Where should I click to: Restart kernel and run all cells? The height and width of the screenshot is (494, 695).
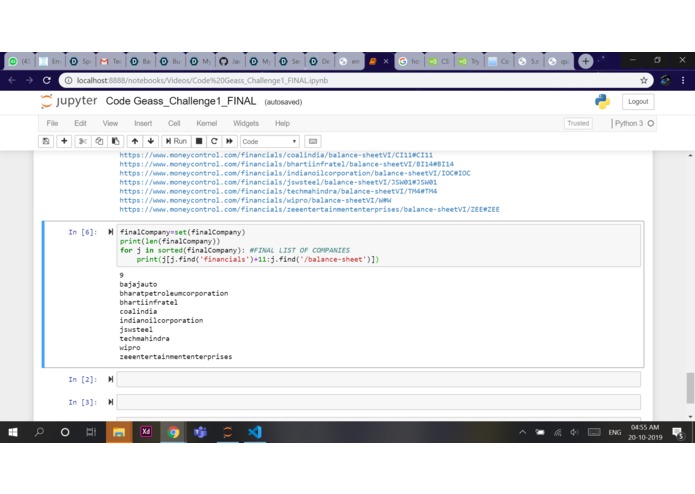tap(229, 141)
